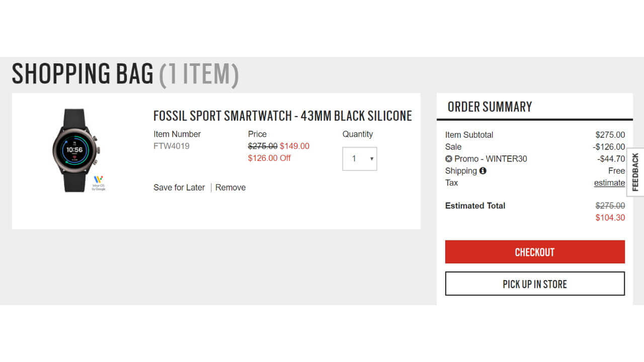Remove the WINTER30 promo code

(x=449, y=159)
